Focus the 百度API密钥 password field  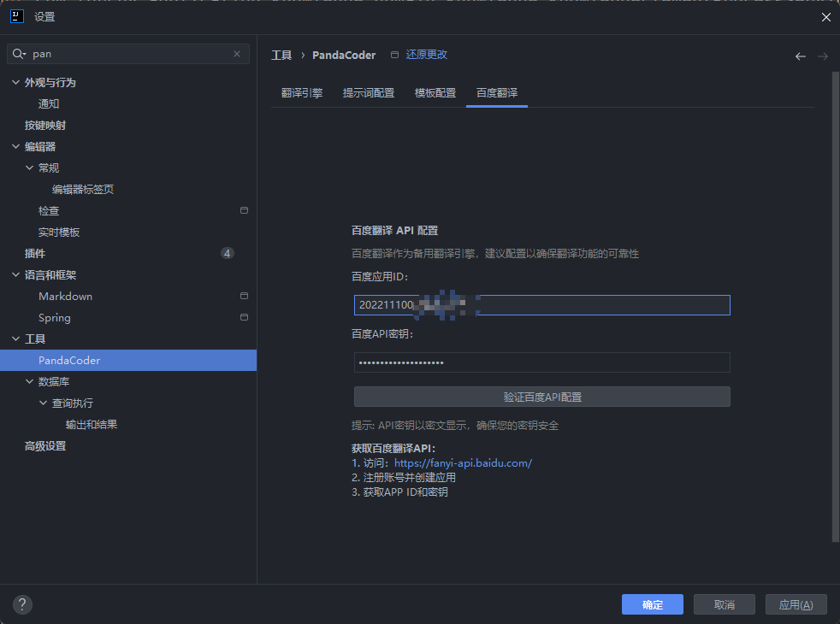(542, 362)
